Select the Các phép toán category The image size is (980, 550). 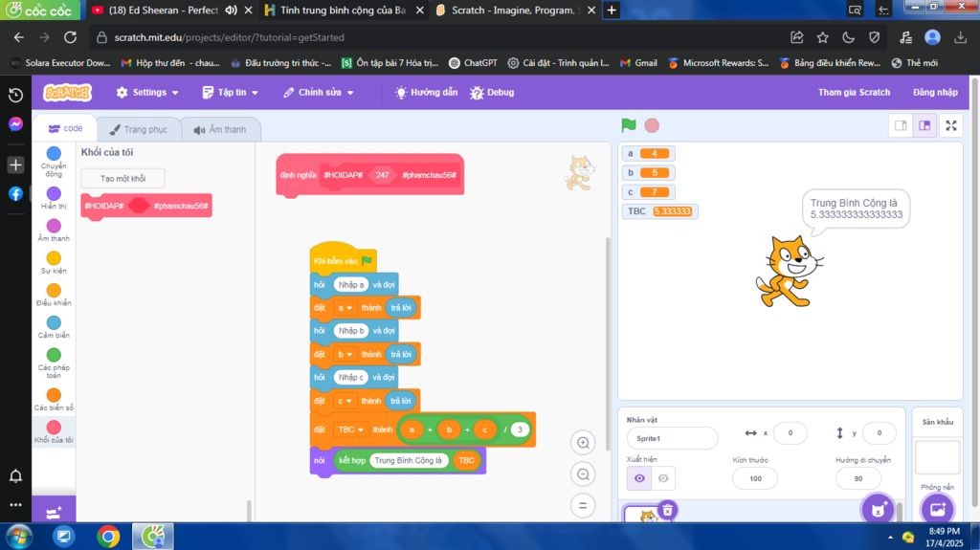[54, 363]
